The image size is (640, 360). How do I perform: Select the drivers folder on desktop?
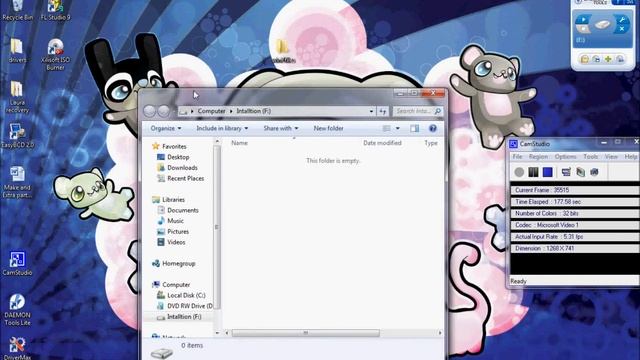click(17, 51)
